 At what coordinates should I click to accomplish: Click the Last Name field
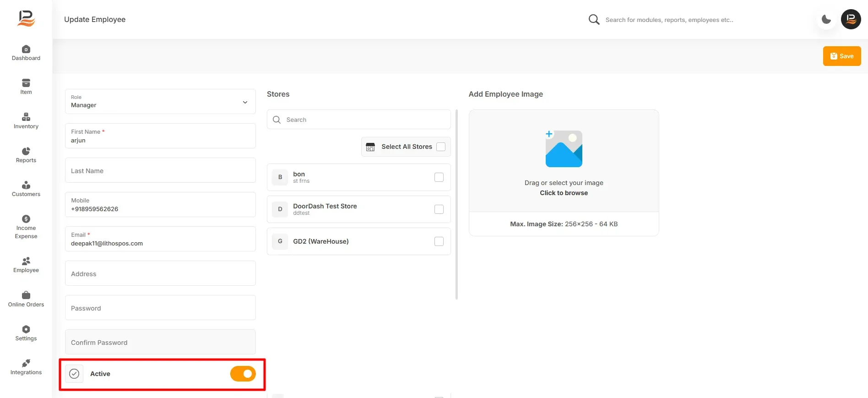click(160, 170)
